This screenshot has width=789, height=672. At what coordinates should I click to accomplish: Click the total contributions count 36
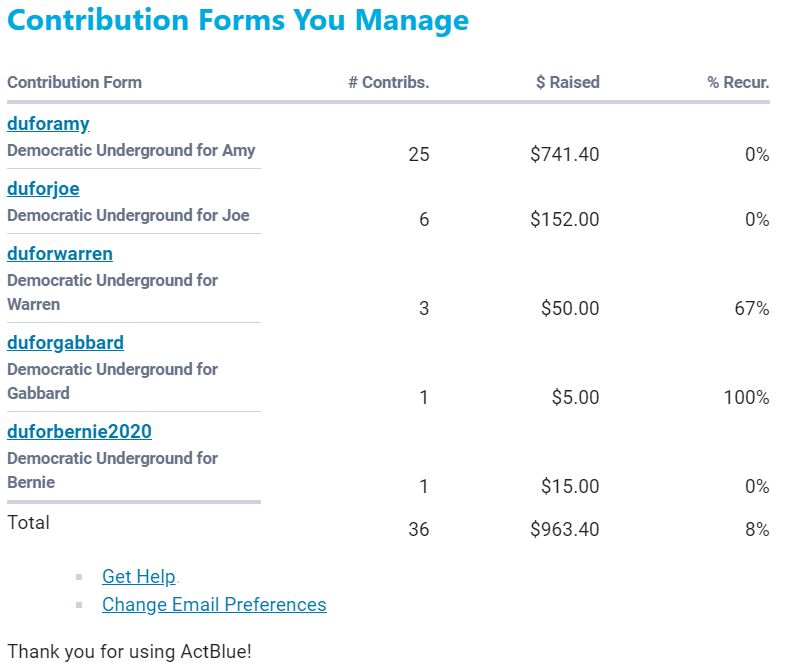coord(419,530)
